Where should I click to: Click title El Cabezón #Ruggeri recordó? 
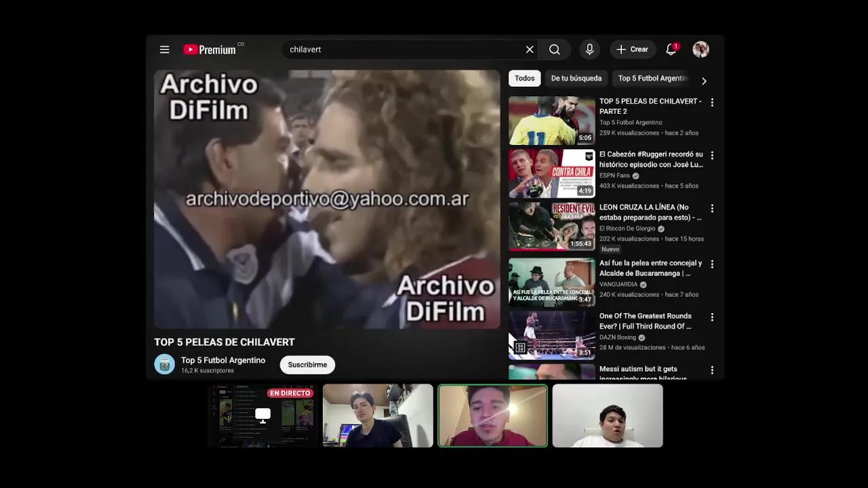(651, 159)
